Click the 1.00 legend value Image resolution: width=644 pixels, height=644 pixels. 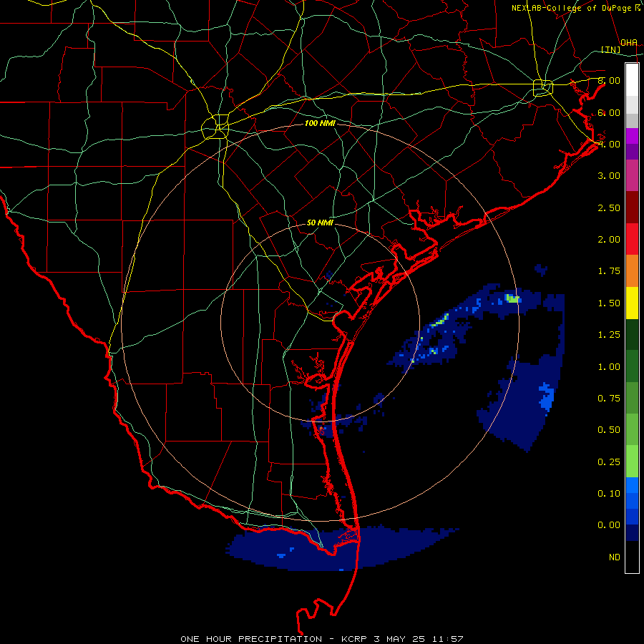[609, 367]
